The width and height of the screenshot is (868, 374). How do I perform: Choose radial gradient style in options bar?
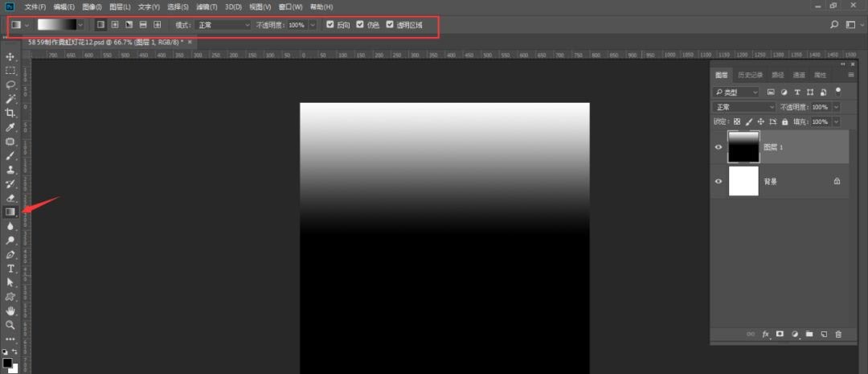click(x=115, y=25)
